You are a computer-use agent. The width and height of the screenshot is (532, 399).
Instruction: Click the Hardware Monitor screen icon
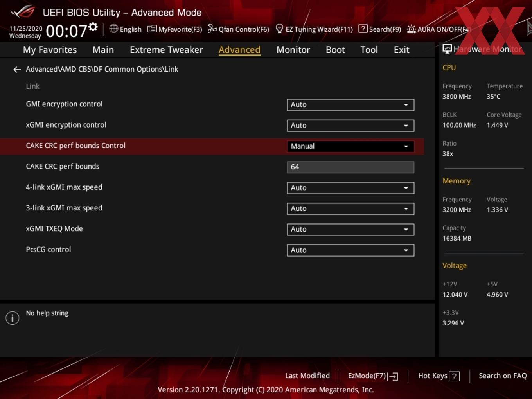447,49
